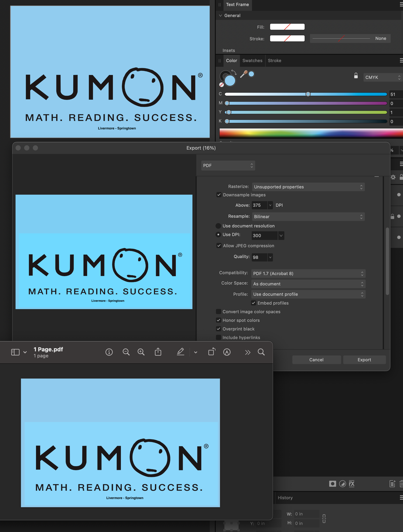The width and height of the screenshot is (403, 532).
Task: Click the Cyan slider handle
Action: [308, 94]
